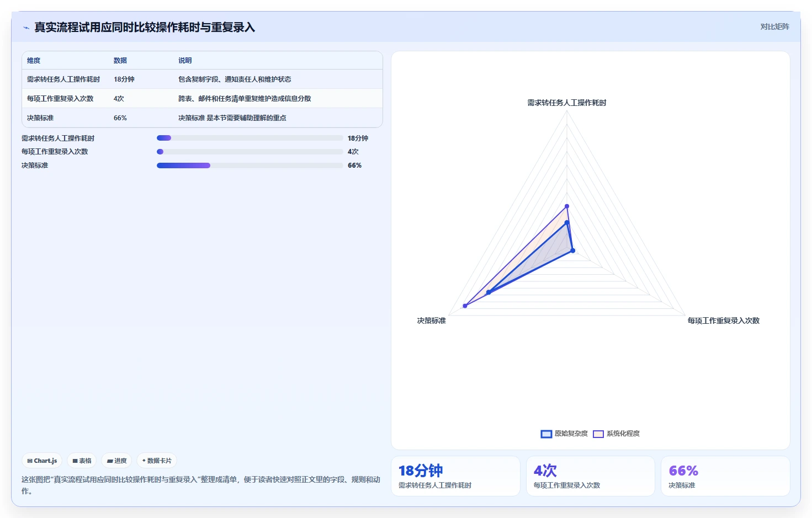Toggle the 系统化程度 legend swatch

[x=598, y=434]
